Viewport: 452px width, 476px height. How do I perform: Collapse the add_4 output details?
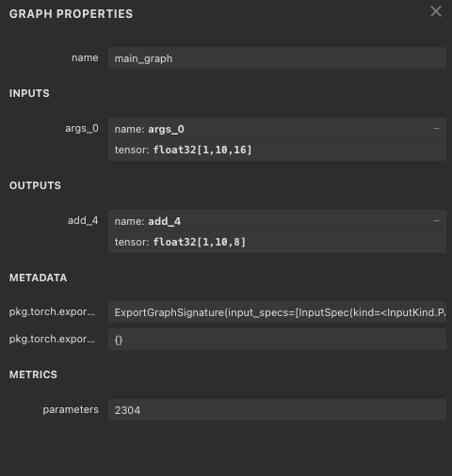point(436,220)
